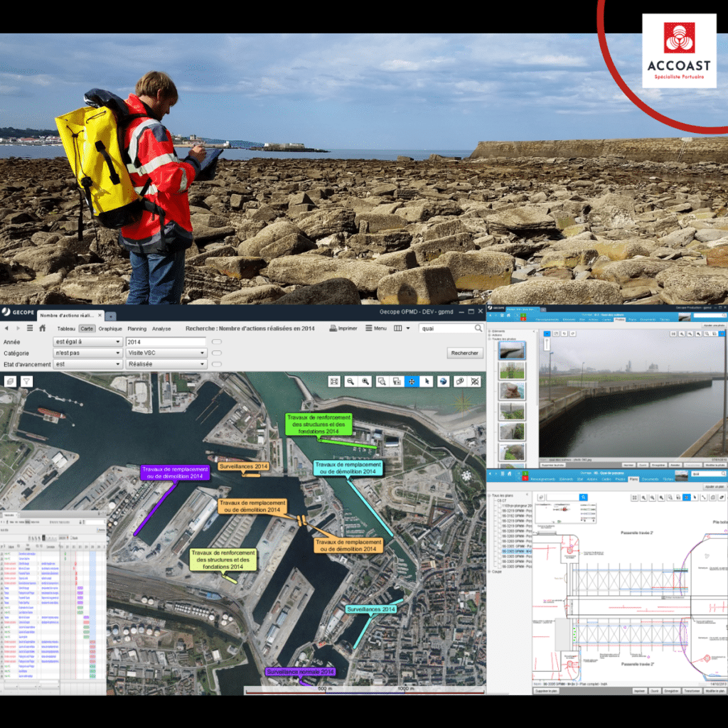Click the zoom out magnifier map tool

coord(350,381)
